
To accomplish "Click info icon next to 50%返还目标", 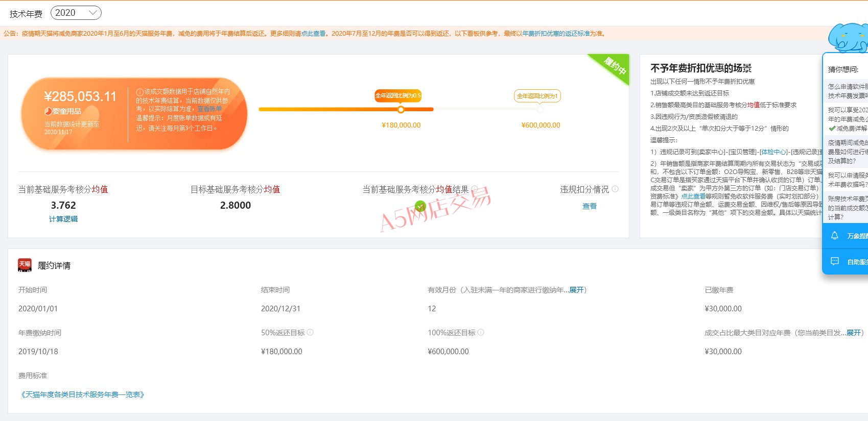I will (x=310, y=332).
